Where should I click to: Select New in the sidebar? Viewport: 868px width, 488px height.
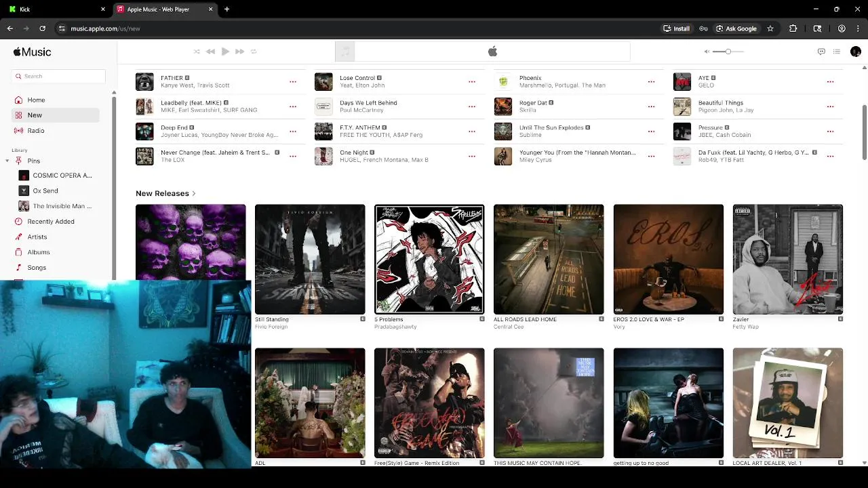click(55, 115)
